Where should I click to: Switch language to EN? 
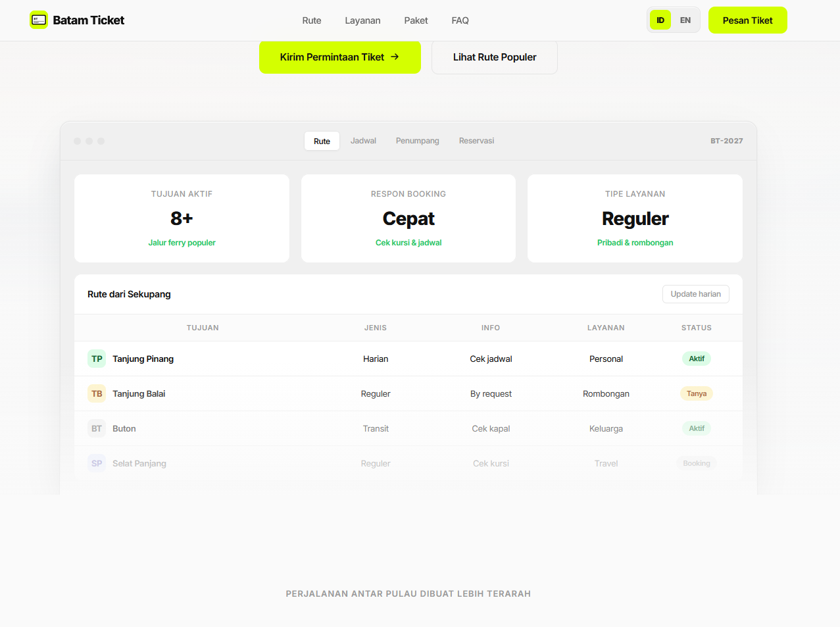(x=685, y=20)
